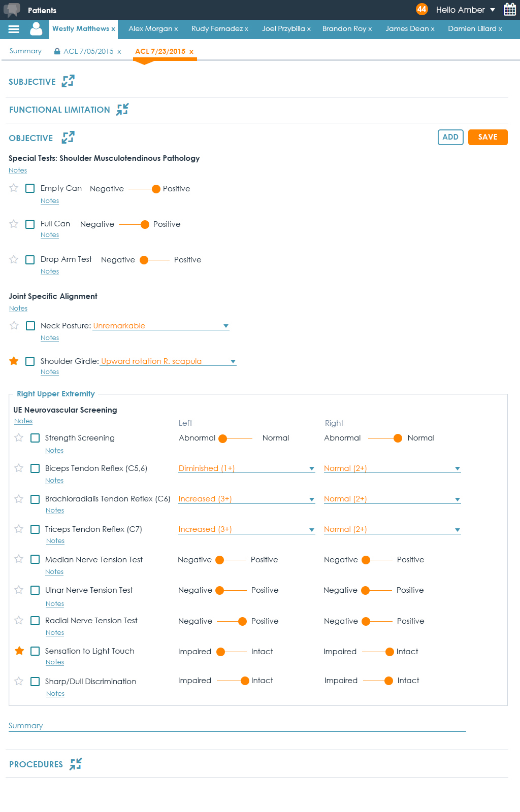Check the Full Can checkbox

30,224
